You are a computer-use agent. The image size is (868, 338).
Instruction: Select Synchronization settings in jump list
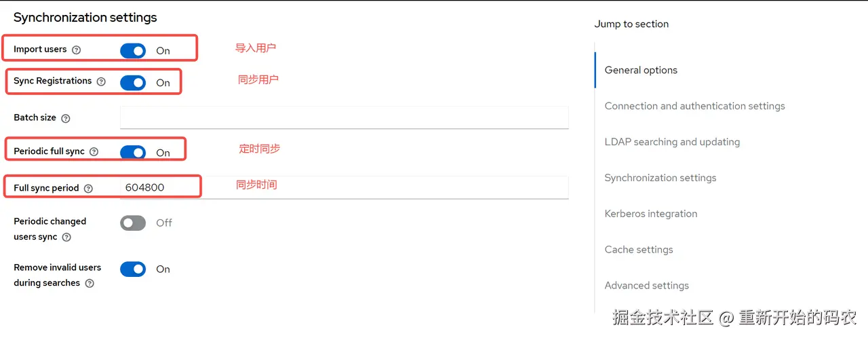[660, 178]
